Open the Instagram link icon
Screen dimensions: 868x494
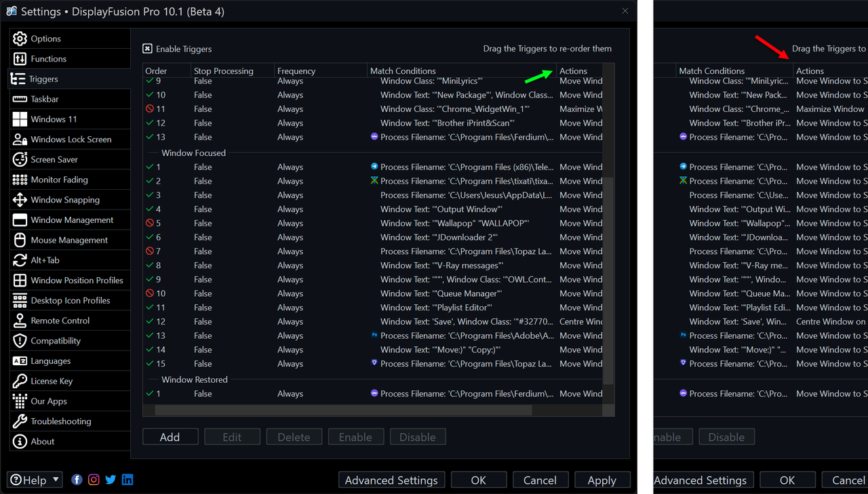click(x=94, y=480)
